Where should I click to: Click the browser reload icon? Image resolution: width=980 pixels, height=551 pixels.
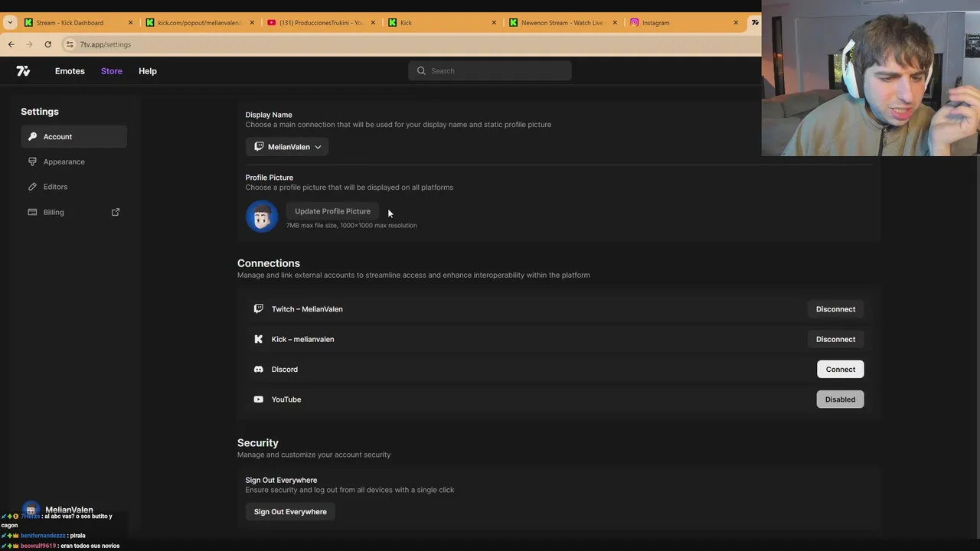47,44
